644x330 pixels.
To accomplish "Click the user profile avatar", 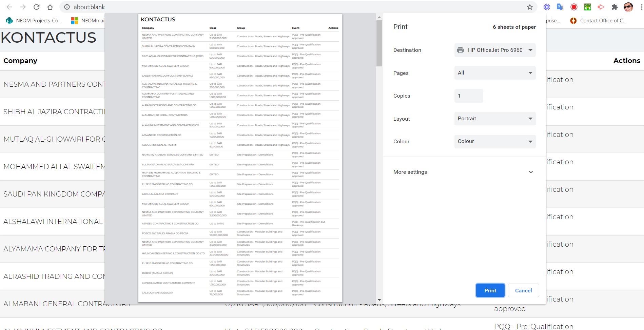I will [628, 7].
